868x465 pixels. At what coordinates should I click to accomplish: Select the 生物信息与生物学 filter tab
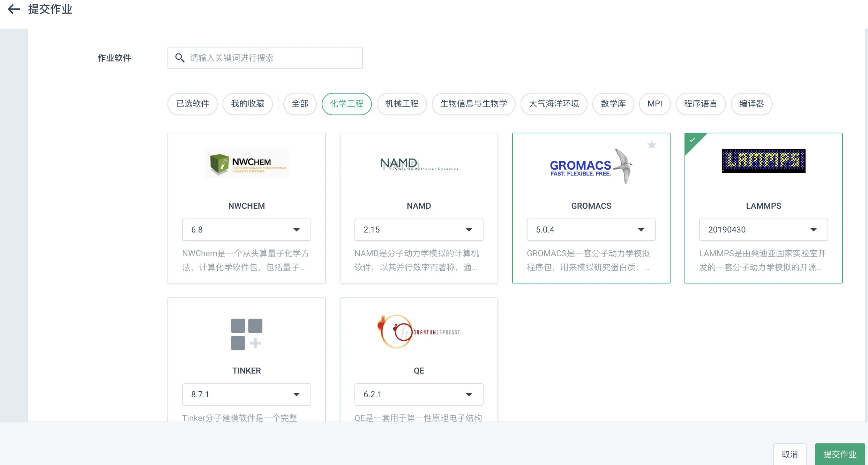[x=474, y=104]
